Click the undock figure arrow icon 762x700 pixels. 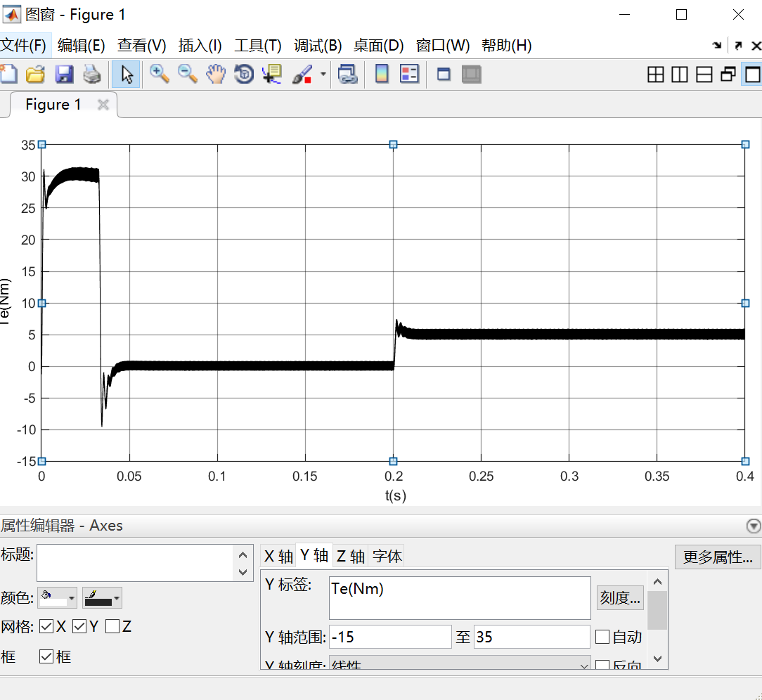pyautogui.click(x=738, y=46)
